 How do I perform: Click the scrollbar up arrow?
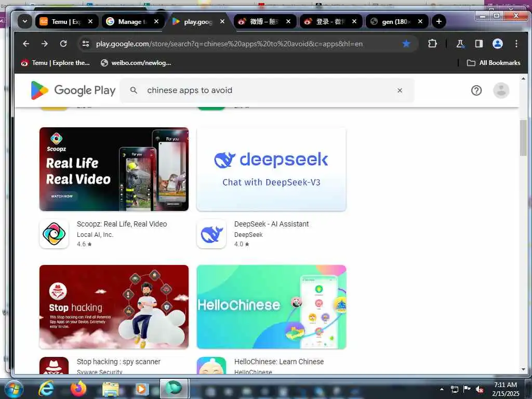click(x=523, y=78)
